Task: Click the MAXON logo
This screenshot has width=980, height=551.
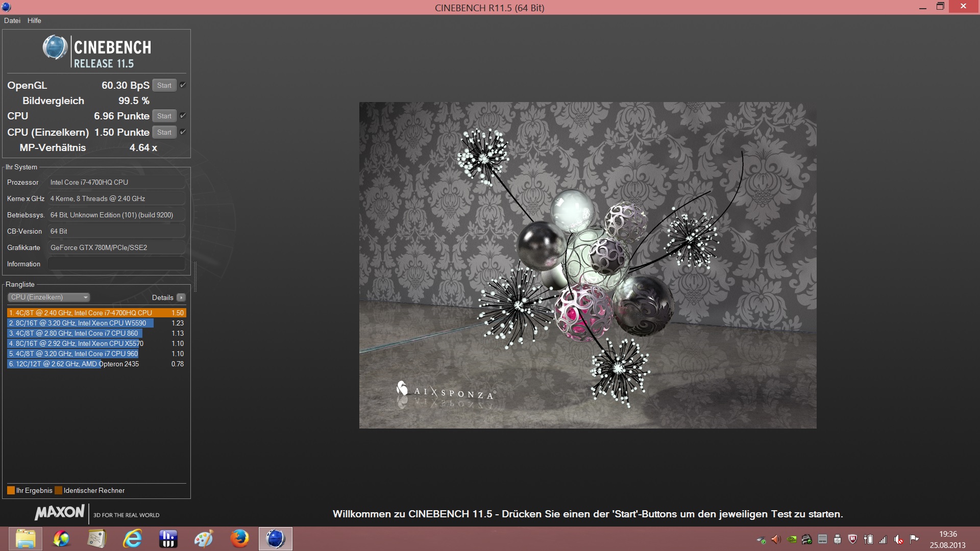Action: click(x=60, y=512)
